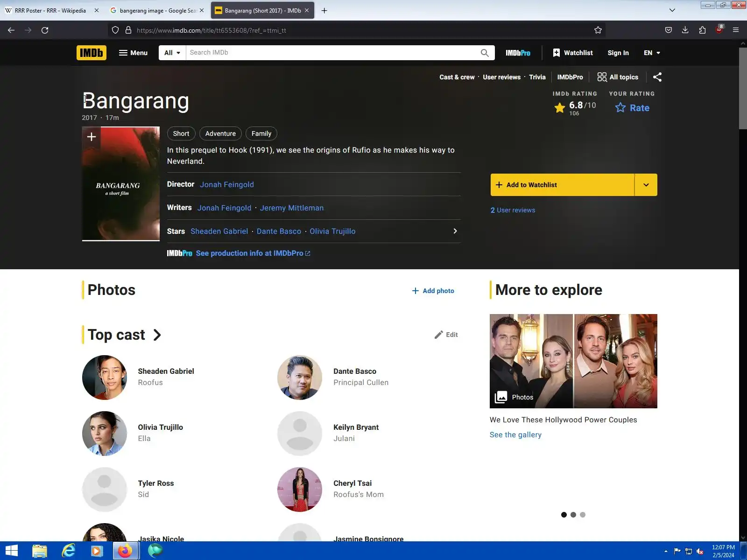The image size is (747, 560).
Task: Open IMDbPro from the header
Action: 518,53
